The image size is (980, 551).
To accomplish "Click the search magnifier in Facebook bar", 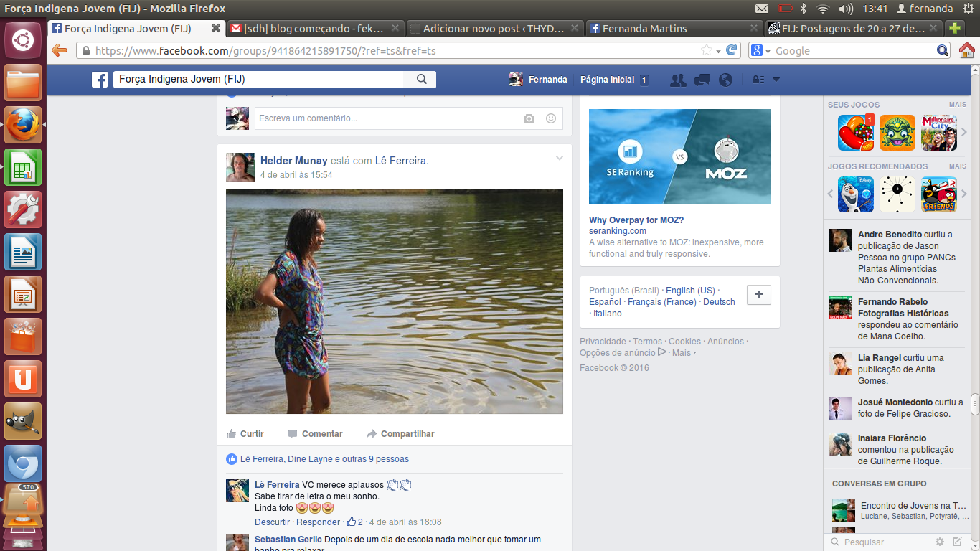I will [x=422, y=80].
